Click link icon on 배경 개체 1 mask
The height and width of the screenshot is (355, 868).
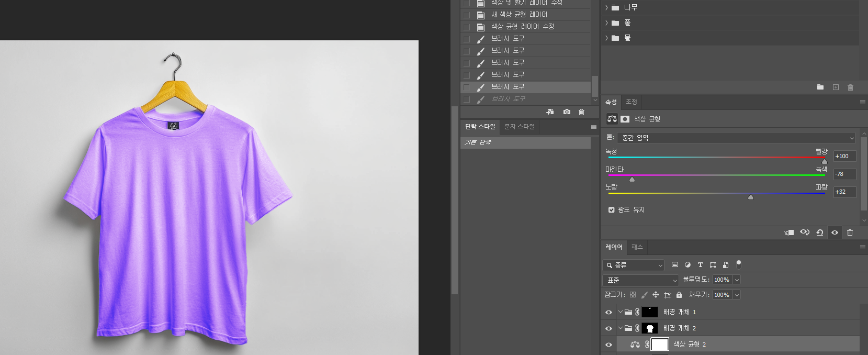[637, 312]
